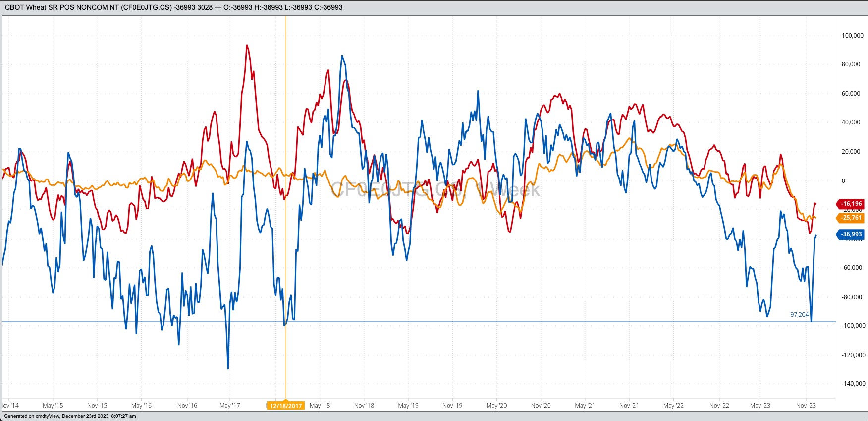Click the blue -36,993 value label
This screenshot has height=421, width=868.
tap(851, 234)
